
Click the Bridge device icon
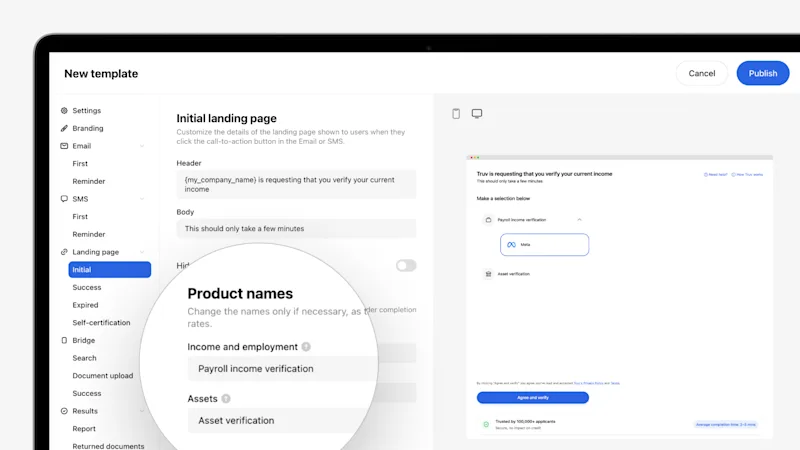point(64,340)
